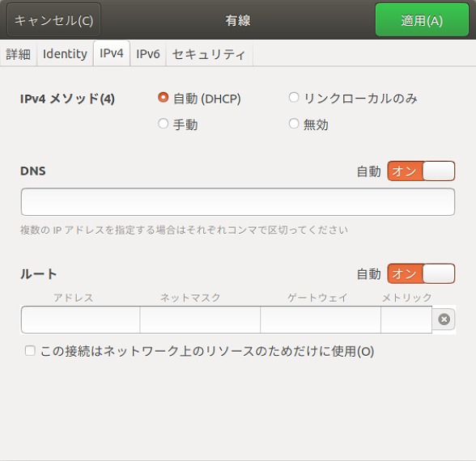Open the Identity tab
Viewport: 476px width, 461px height.
65,54
